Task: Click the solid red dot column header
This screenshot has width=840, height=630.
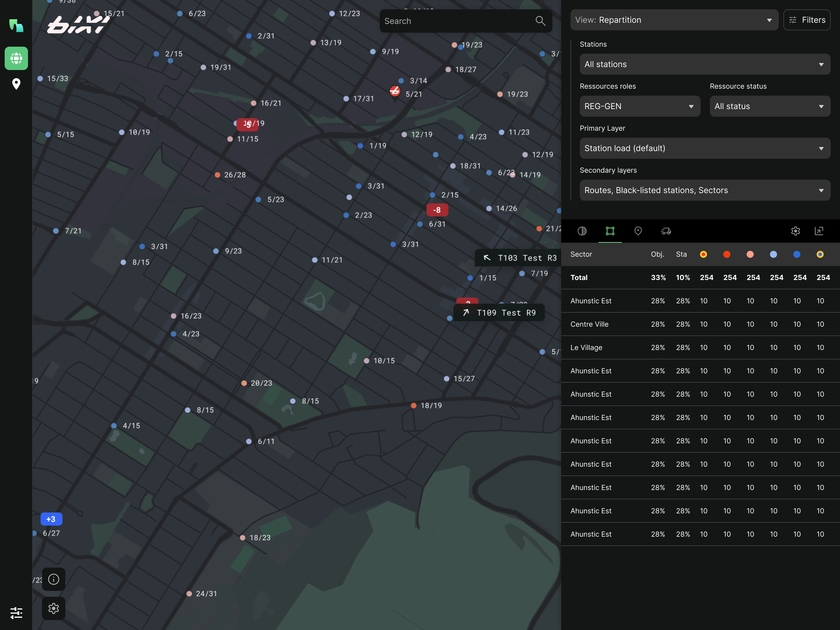Action: point(727,254)
